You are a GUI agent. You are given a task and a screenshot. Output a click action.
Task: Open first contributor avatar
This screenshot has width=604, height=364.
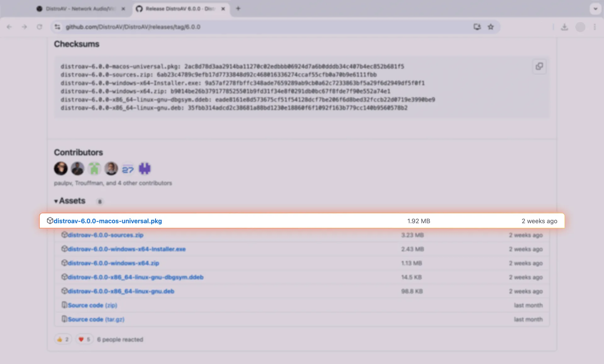[61, 169]
